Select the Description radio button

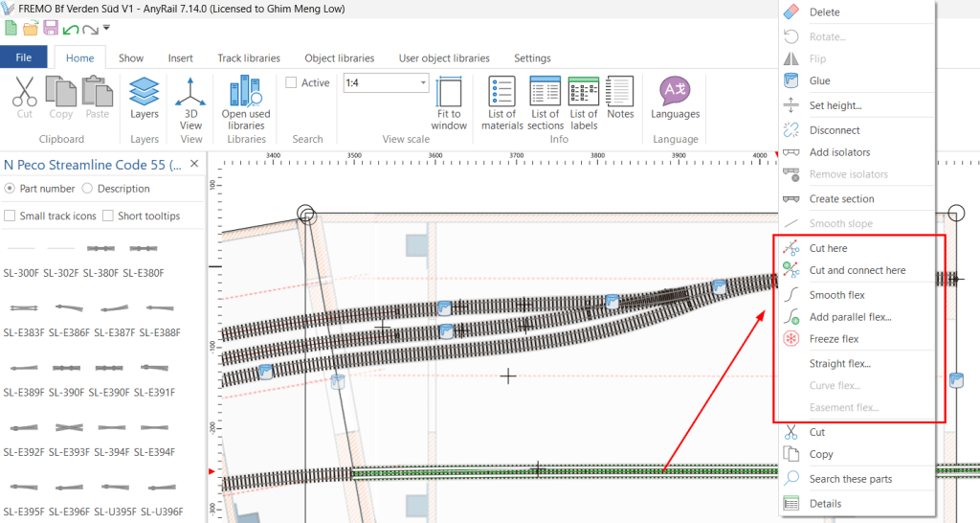pyautogui.click(x=87, y=189)
